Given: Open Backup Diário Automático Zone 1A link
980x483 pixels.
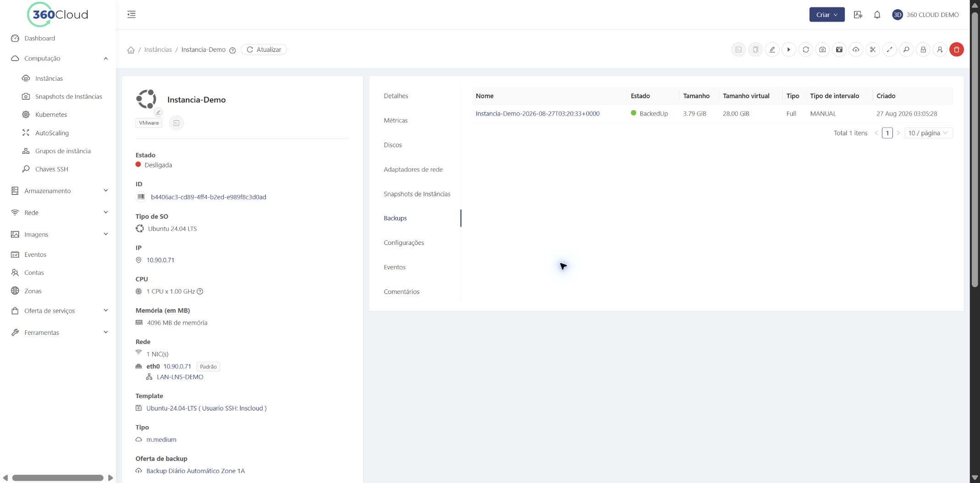Looking at the screenshot, I should click(x=196, y=471).
